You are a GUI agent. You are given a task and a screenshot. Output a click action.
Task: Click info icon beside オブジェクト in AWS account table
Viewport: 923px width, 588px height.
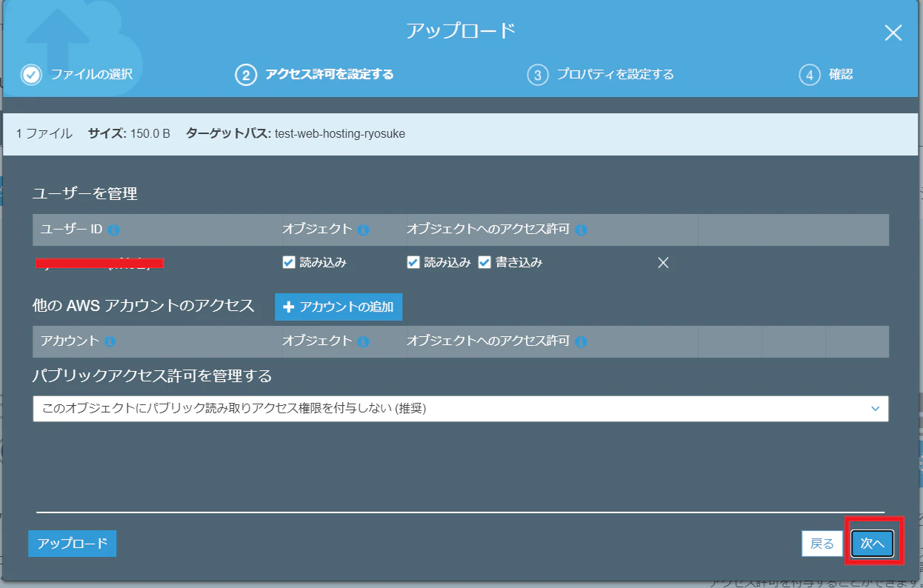363,341
